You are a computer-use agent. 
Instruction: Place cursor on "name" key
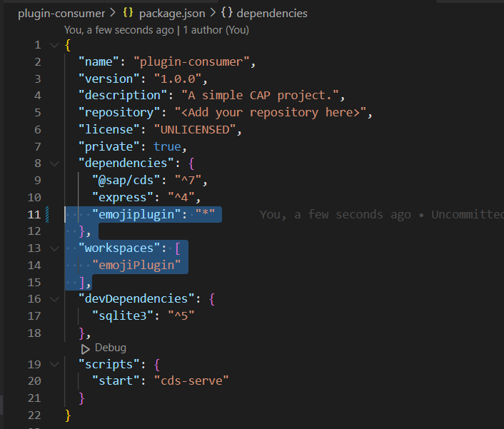click(x=99, y=61)
